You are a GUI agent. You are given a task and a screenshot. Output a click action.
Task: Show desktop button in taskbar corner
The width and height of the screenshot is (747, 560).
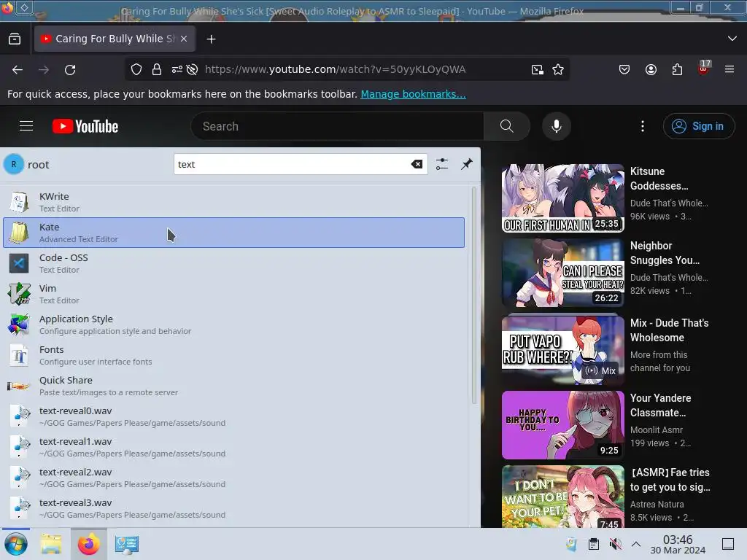click(x=728, y=544)
